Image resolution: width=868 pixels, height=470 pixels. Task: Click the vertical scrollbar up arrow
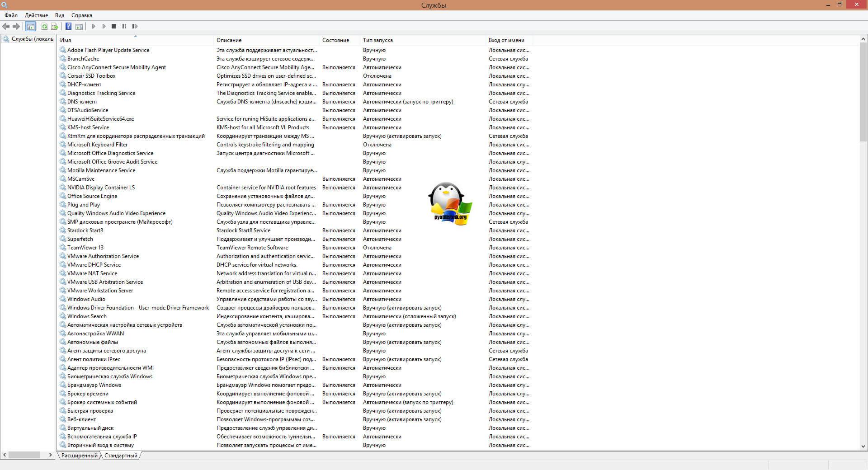pyautogui.click(x=863, y=40)
